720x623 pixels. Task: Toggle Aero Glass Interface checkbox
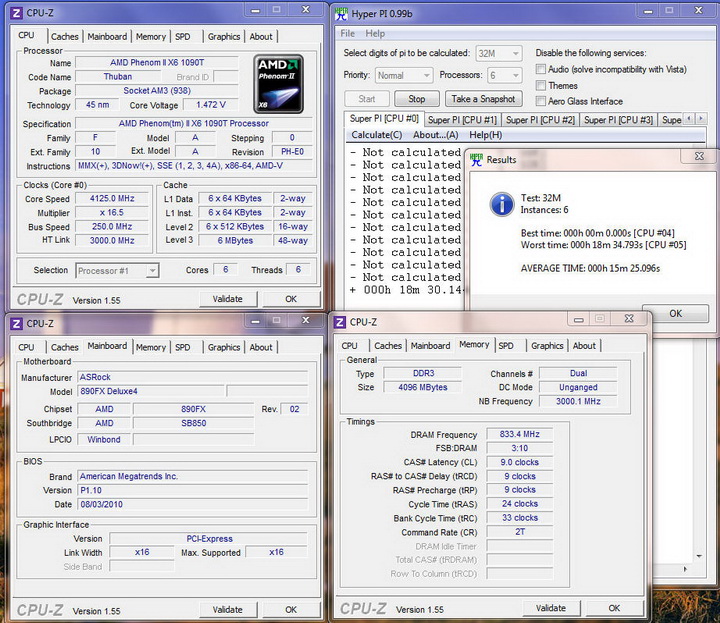coord(541,101)
